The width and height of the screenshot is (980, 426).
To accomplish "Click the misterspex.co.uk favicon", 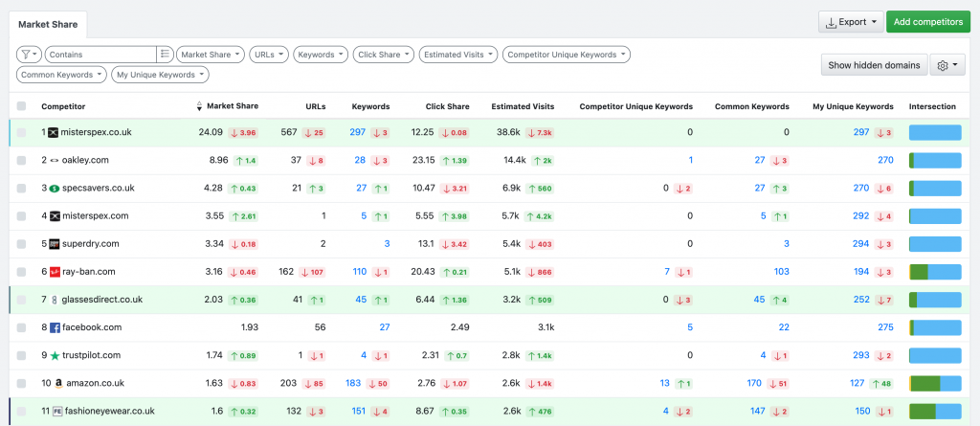I will (54, 133).
